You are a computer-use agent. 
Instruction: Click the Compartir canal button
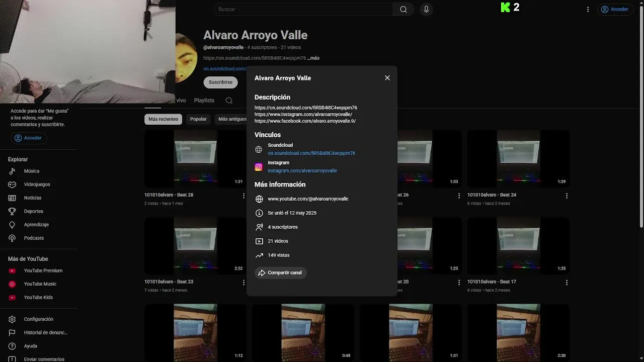[280, 273]
